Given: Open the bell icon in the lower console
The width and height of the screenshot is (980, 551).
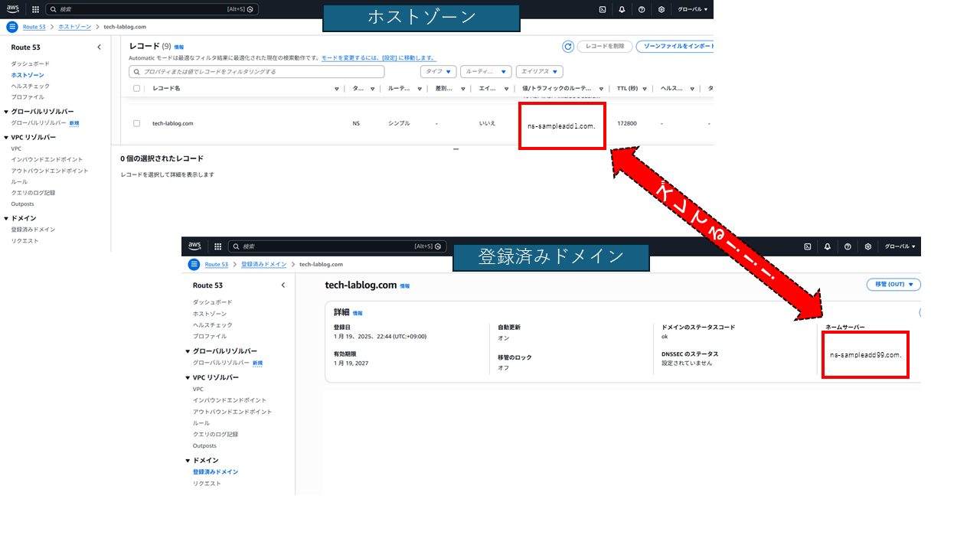Looking at the screenshot, I should [x=827, y=246].
